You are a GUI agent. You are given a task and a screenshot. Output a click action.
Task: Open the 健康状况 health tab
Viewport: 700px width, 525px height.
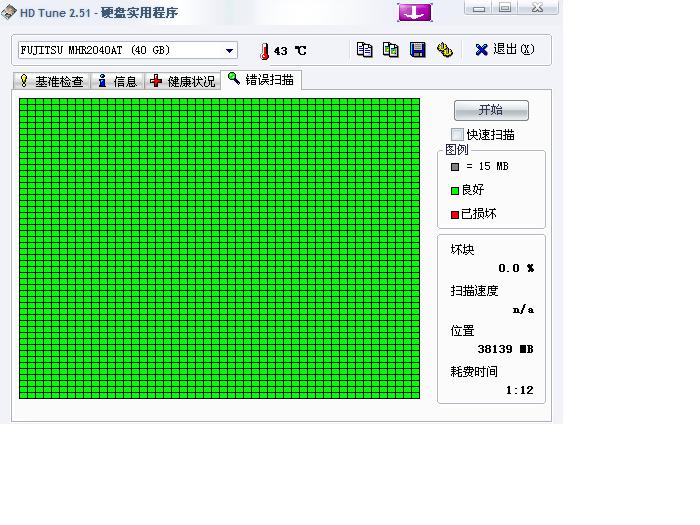tap(183, 81)
